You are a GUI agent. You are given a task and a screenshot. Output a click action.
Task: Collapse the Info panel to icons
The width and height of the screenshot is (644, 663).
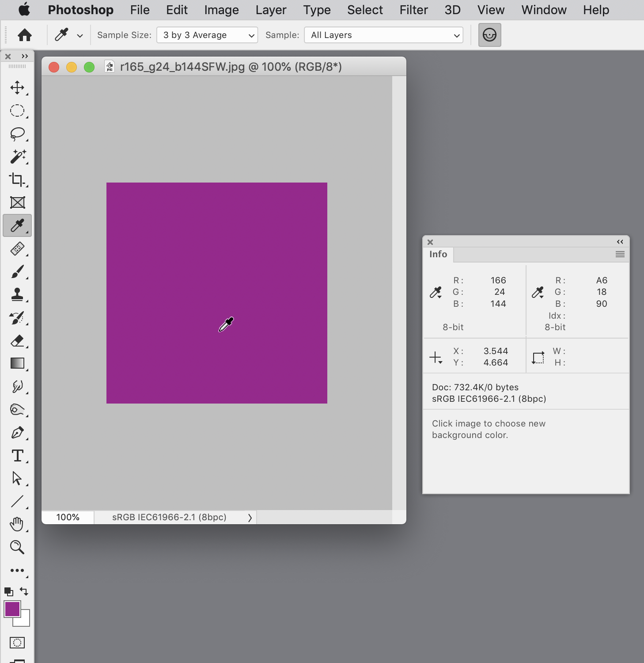coord(620,242)
